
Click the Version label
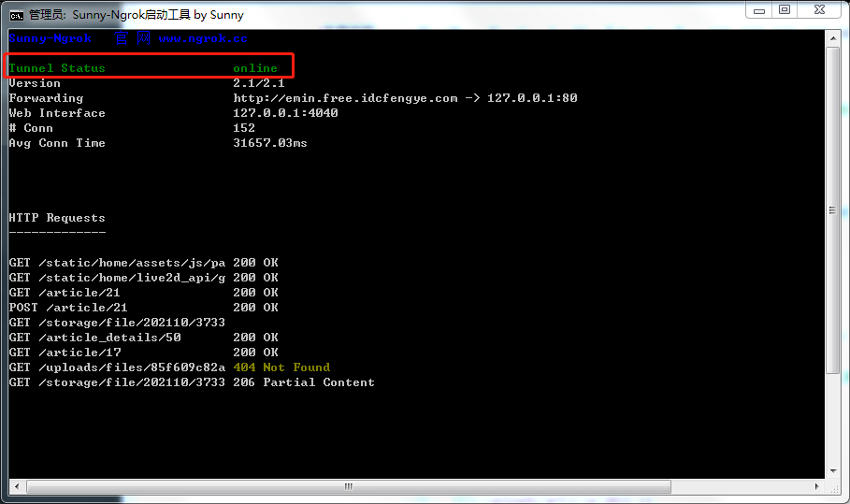(35, 83)
